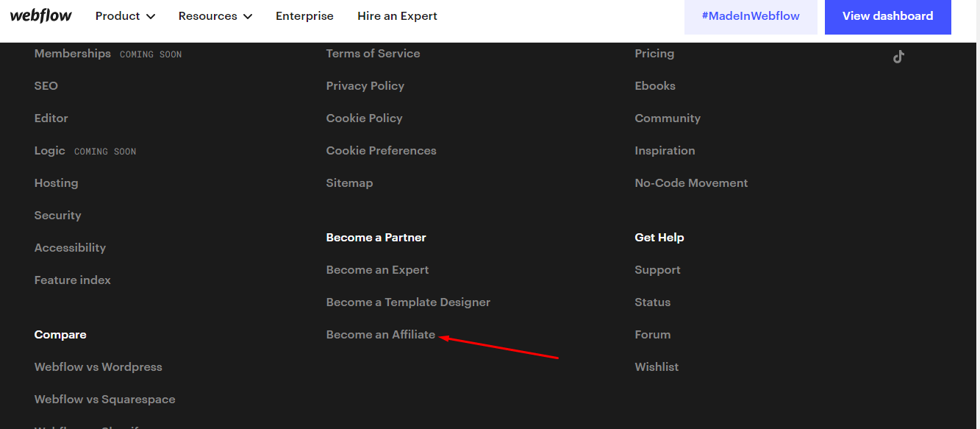980x429 pixels.
Task: Click the Feature index link
Action: click(x=72, y=280)
